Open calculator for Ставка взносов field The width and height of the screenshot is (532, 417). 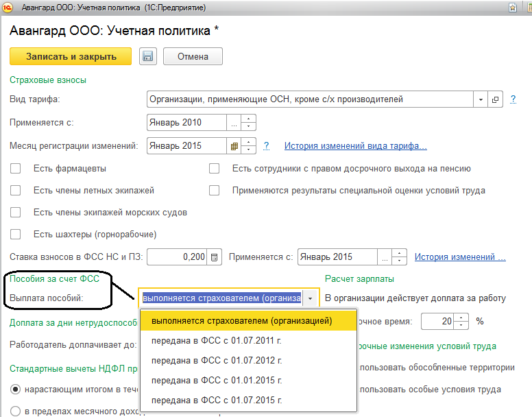(x=215, y=258)
